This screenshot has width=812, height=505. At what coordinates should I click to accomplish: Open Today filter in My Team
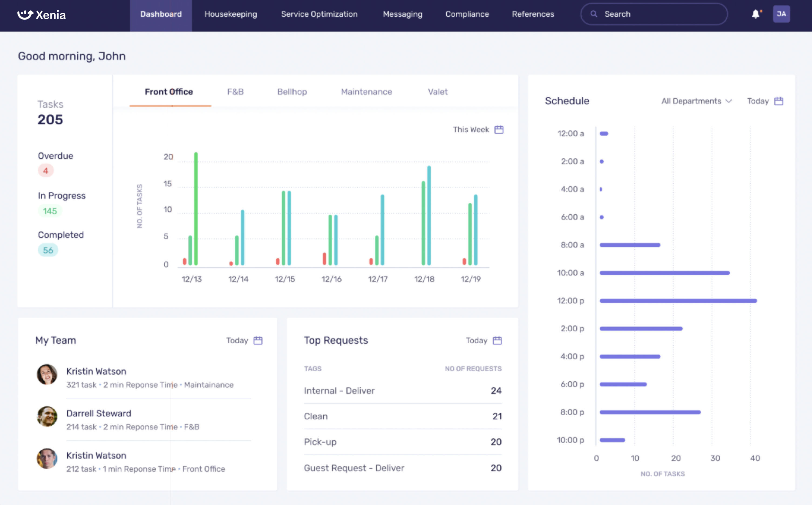click(237, 340)
